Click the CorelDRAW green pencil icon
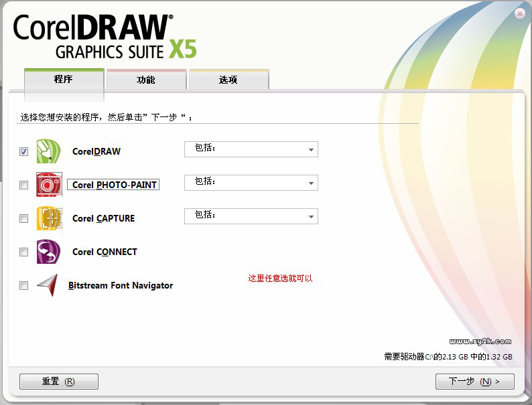This screenshot has width=532, height=405. point(48,151)
